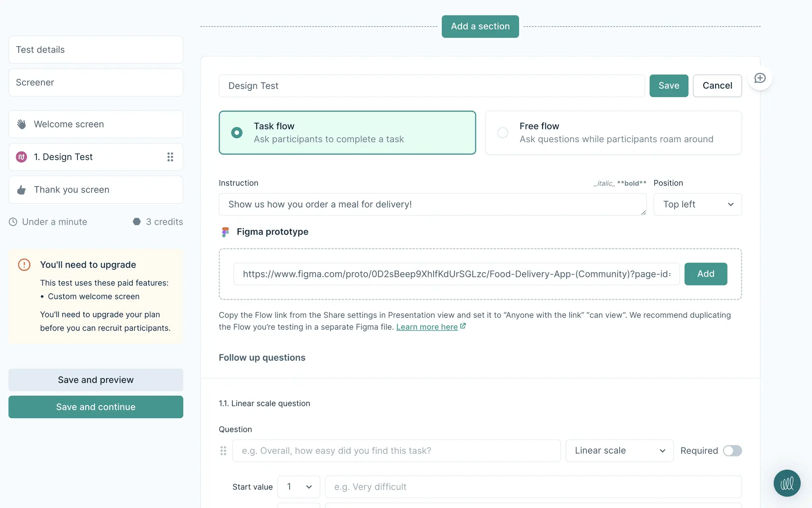Toggle the Required switch on
Viewport: 812px width, 508px height.
click(732, 451)
